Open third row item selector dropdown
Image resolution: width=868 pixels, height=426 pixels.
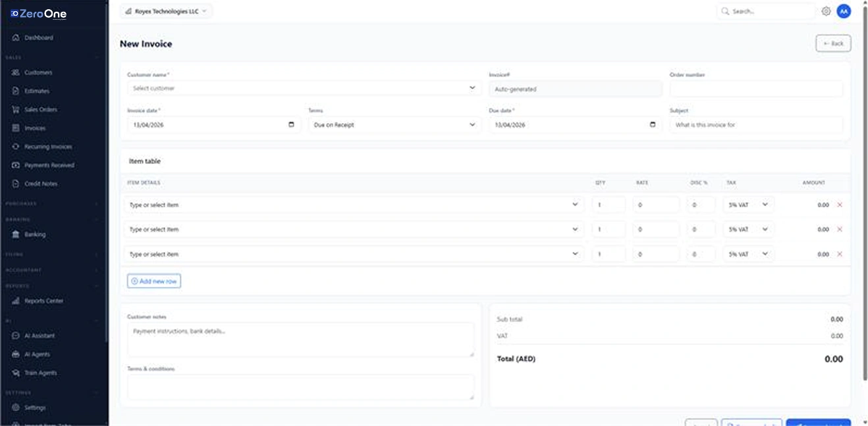click(354, 254)
